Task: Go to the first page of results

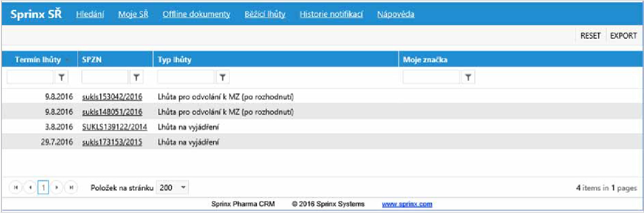Action: [16, 187]
